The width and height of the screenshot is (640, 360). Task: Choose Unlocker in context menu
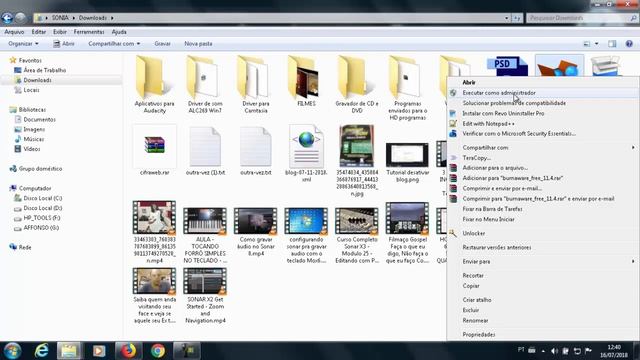(x=473, y=233)
